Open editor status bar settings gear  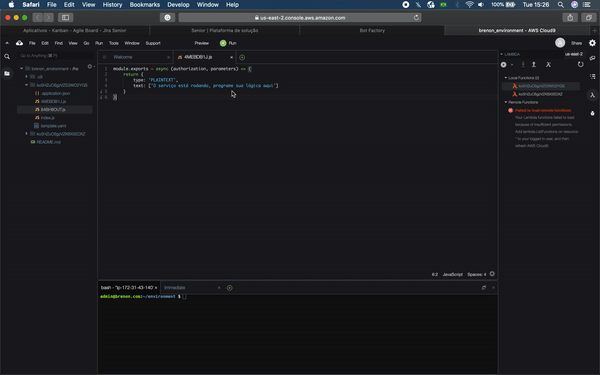tap(492, 274)
